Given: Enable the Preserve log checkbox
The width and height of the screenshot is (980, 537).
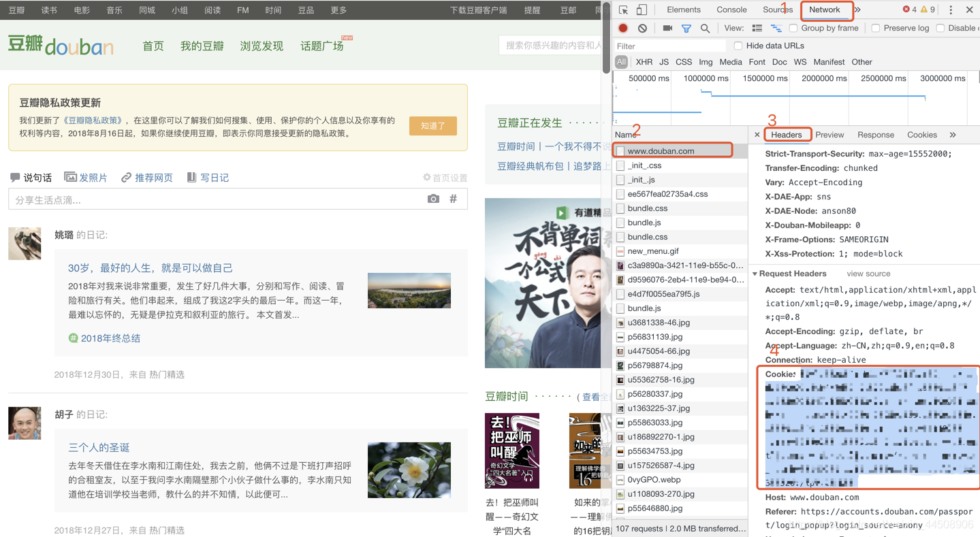Looking at the screenshot, I should point(876,28).
